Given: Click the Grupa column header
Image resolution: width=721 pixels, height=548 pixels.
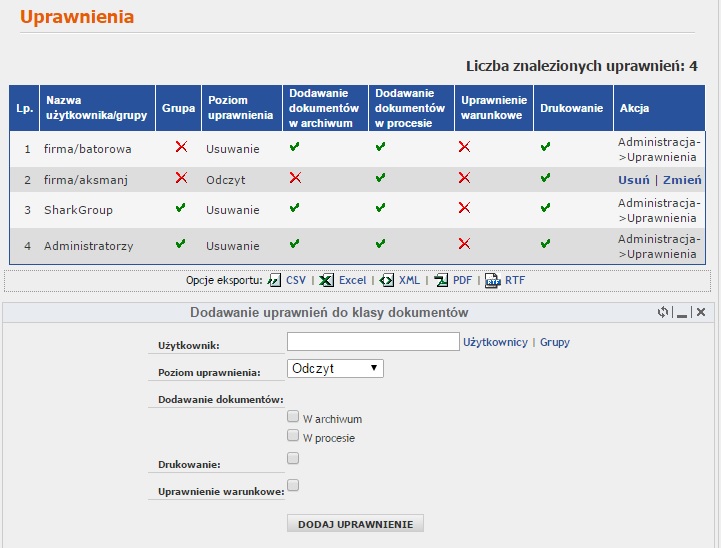Looking at the screenshot, I should coord(178,108).
